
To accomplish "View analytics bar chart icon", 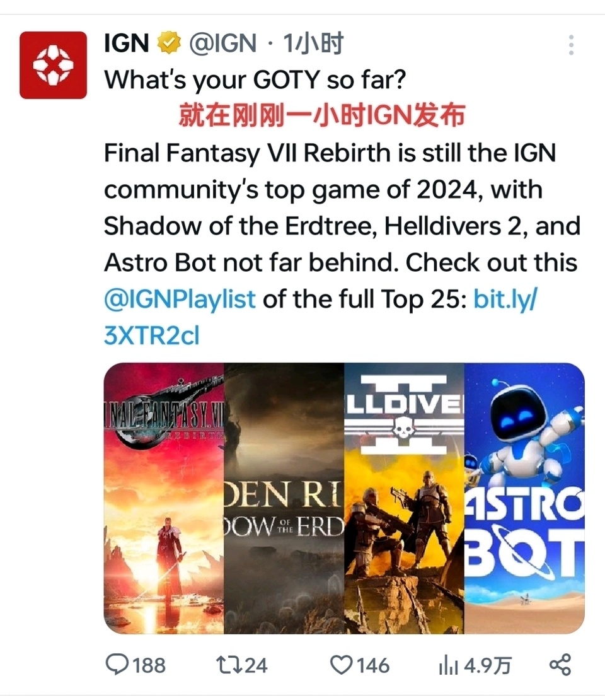I will pos(449,665).
